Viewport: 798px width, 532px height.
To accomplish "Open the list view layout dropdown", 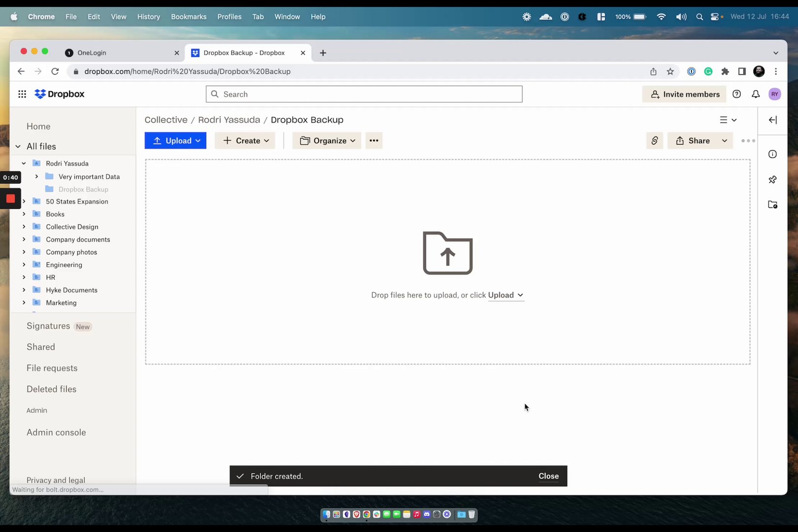I will 729,120.
